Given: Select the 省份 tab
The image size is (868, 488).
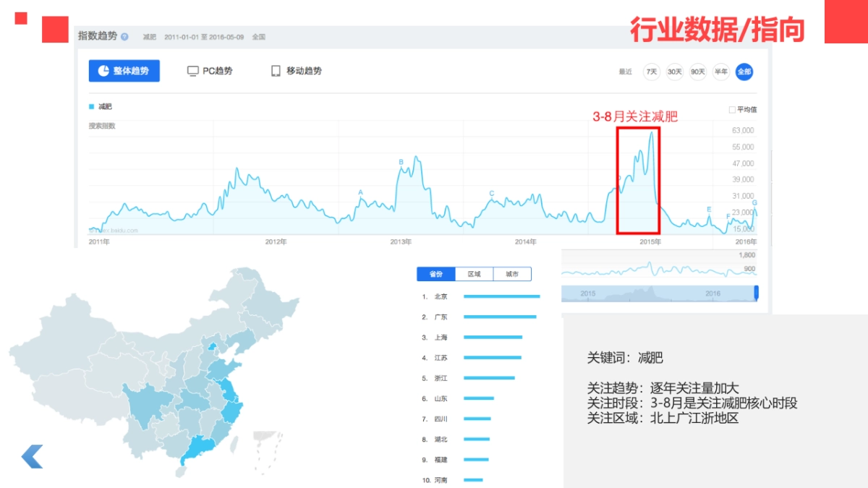Looking at the screenshot, I should (435, 274).
